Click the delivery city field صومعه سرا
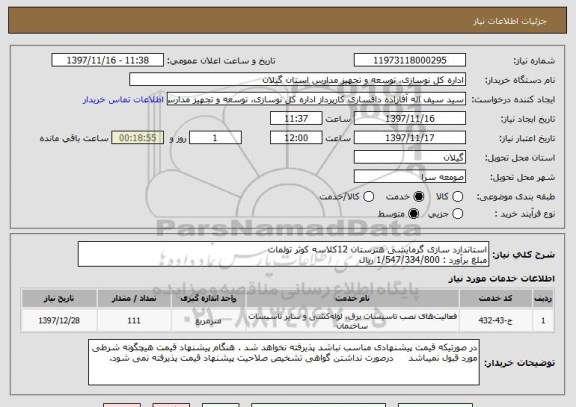 point(410,177)
